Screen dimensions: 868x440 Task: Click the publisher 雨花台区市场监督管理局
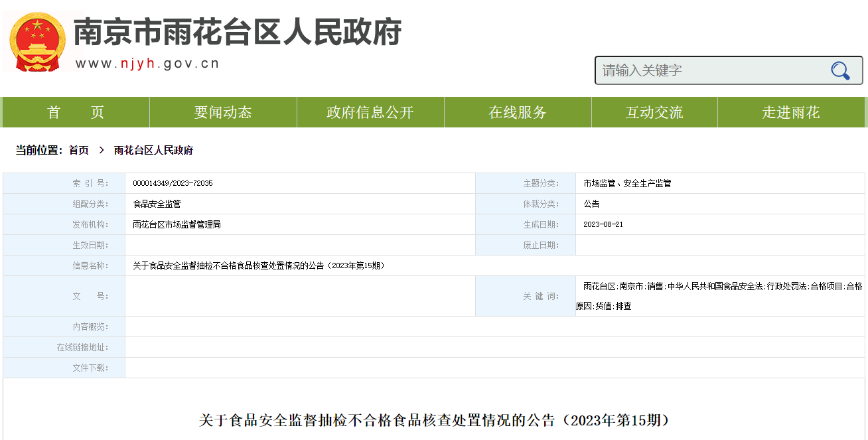[x=177, y=224]
